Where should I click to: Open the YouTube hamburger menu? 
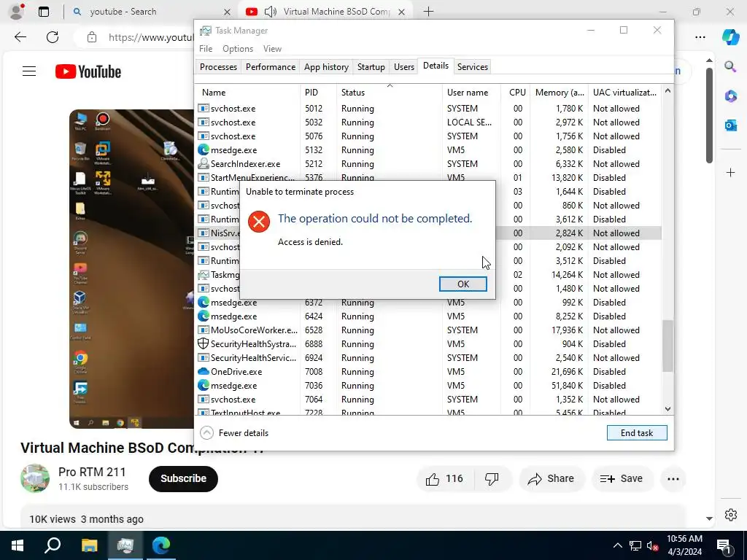pyautogui.click(x=29, y=71)
